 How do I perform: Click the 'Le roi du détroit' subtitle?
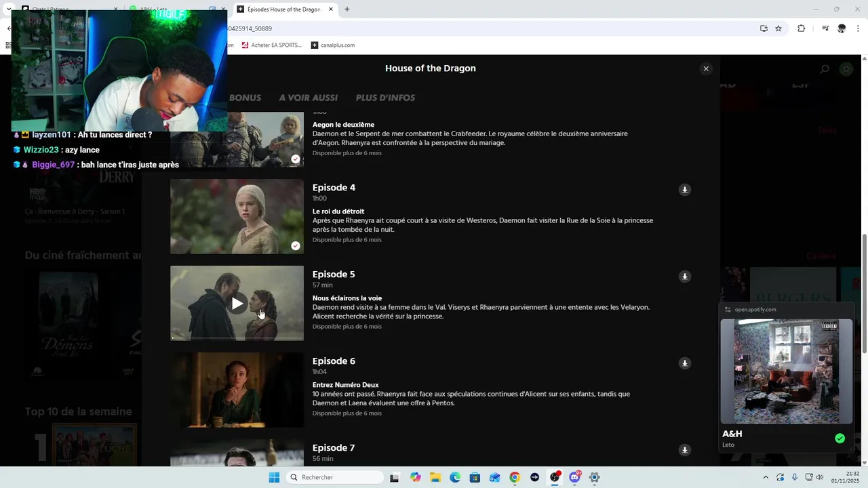[x=338, y=211]
